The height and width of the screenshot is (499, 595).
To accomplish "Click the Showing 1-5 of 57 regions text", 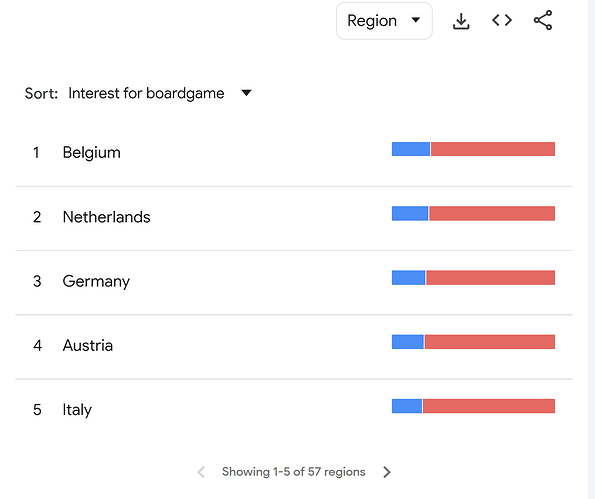I will click(x=294, y=472).
